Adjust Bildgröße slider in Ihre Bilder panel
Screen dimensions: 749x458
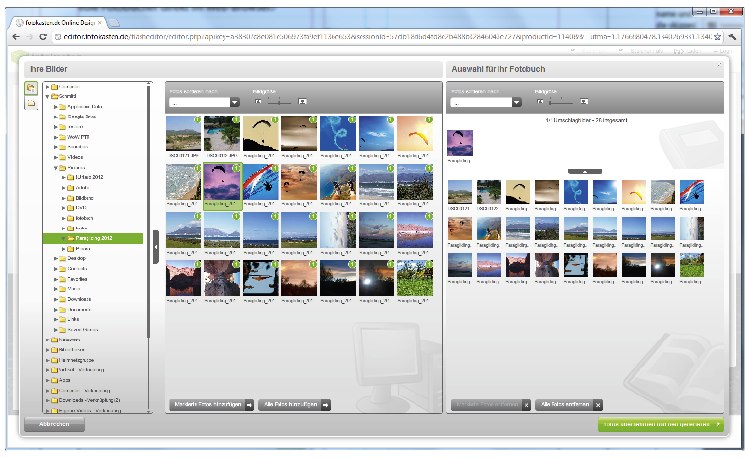(279, 101)
